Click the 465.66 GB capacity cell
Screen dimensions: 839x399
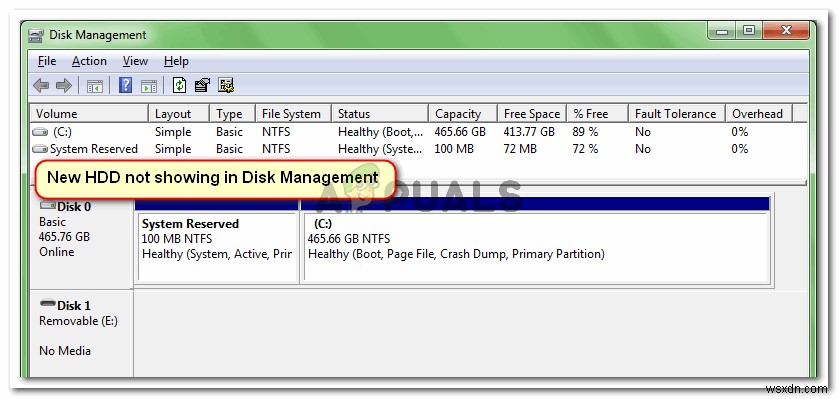(460, 132)
